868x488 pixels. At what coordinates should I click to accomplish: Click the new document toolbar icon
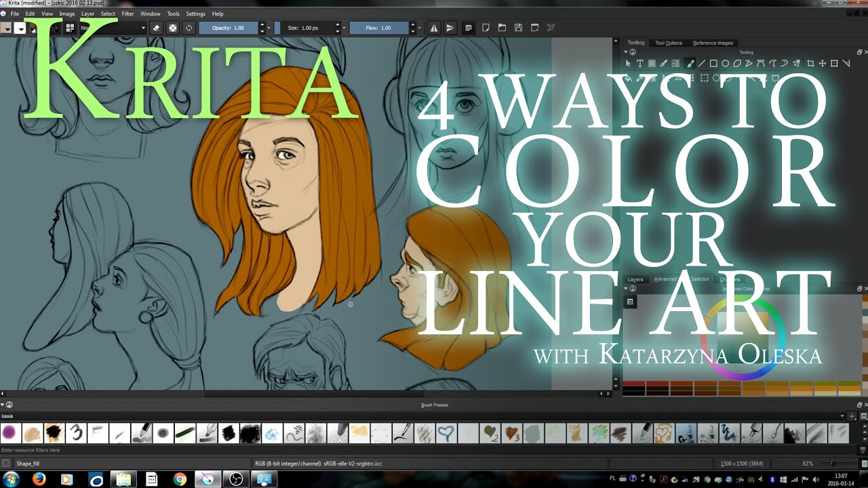pos(486,28)
